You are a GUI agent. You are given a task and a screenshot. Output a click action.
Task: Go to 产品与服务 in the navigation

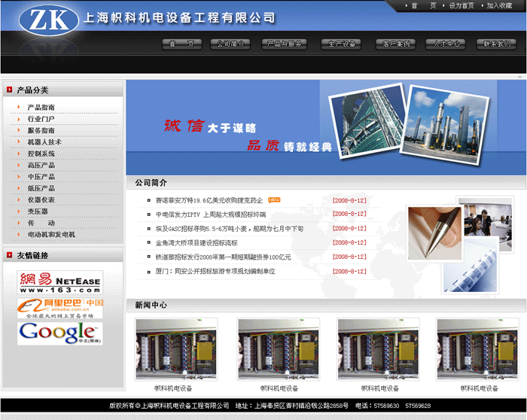pyautogui.click(x=284, y=44)
